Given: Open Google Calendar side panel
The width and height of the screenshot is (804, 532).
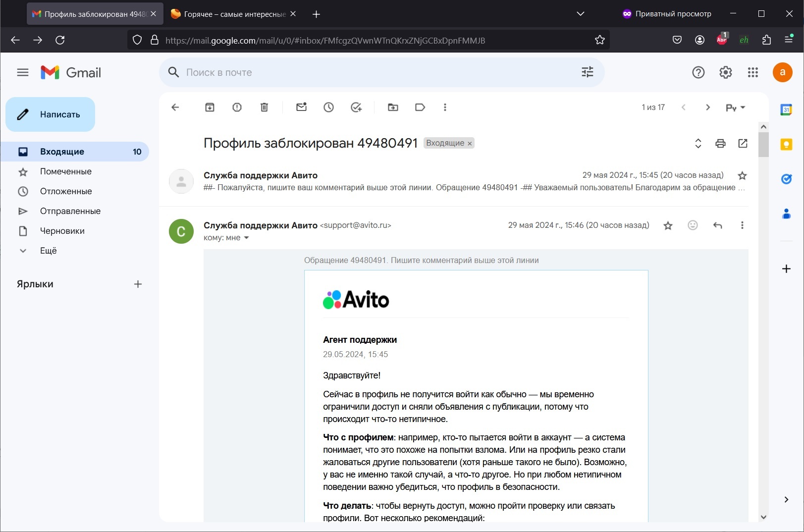Looking at the screenshot, I should click(x=786, y=109).
